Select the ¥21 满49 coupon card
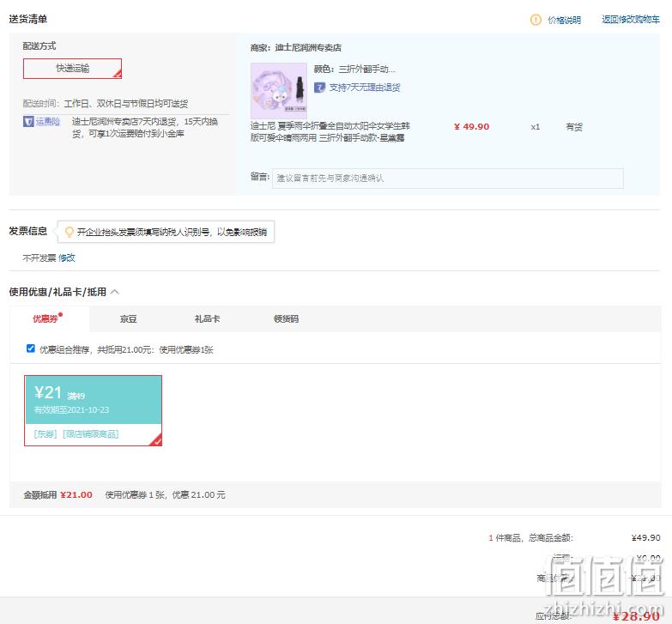 [x=93, y=410]
